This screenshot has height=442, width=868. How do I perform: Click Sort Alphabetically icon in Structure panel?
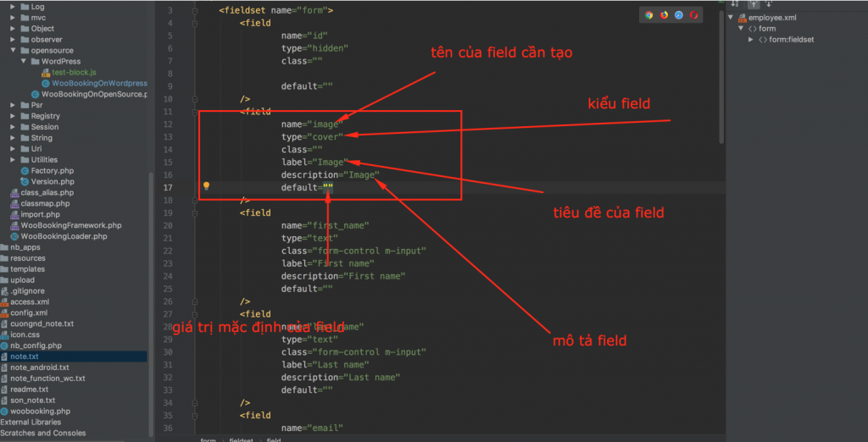(x=734, y=3)
